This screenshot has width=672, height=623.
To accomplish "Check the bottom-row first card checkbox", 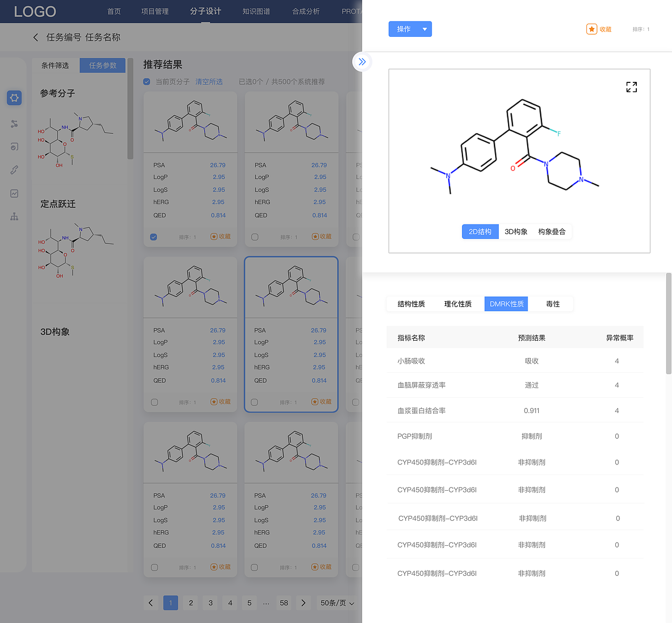I will 154,567.
